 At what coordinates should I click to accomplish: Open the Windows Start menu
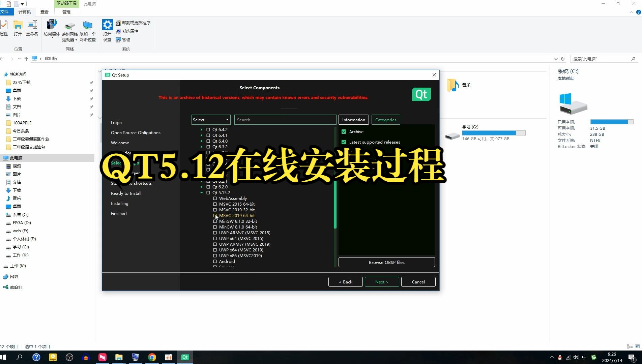tap(3, 357)
